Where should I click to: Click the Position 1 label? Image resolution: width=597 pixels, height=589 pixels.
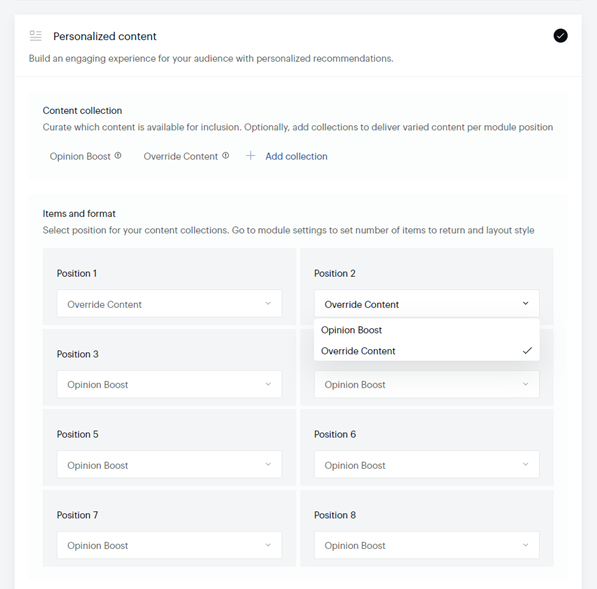pyautogui.click(x=77, y=273)
